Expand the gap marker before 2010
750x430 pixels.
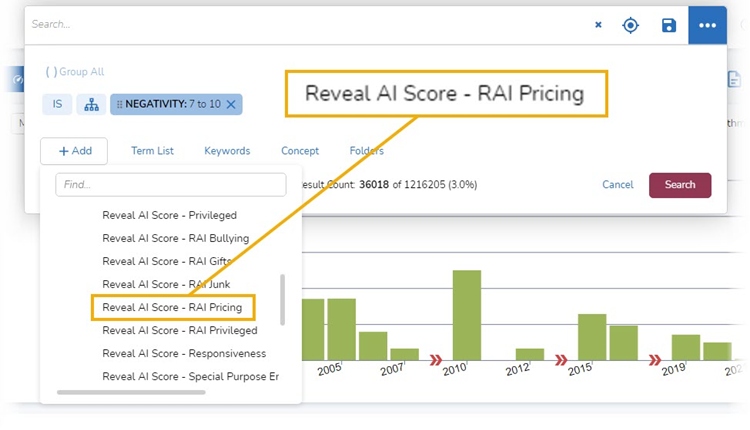click(x=436, y=360)
